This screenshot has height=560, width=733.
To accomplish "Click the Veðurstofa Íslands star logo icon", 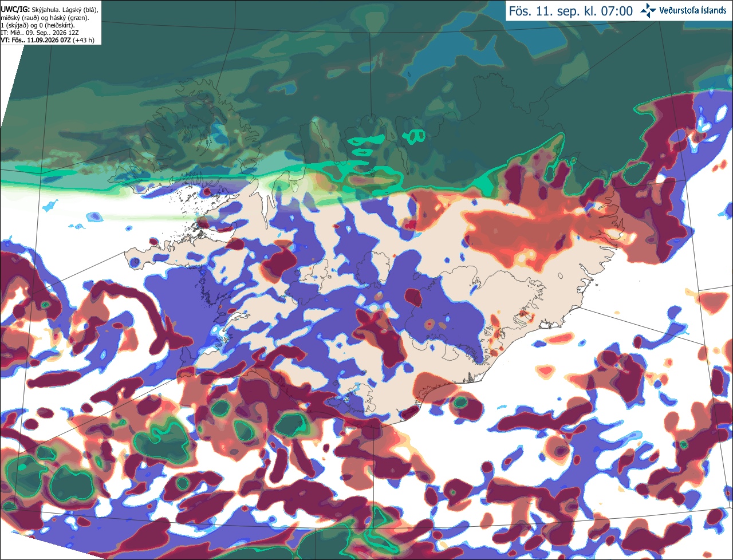I will click(649, 10).
